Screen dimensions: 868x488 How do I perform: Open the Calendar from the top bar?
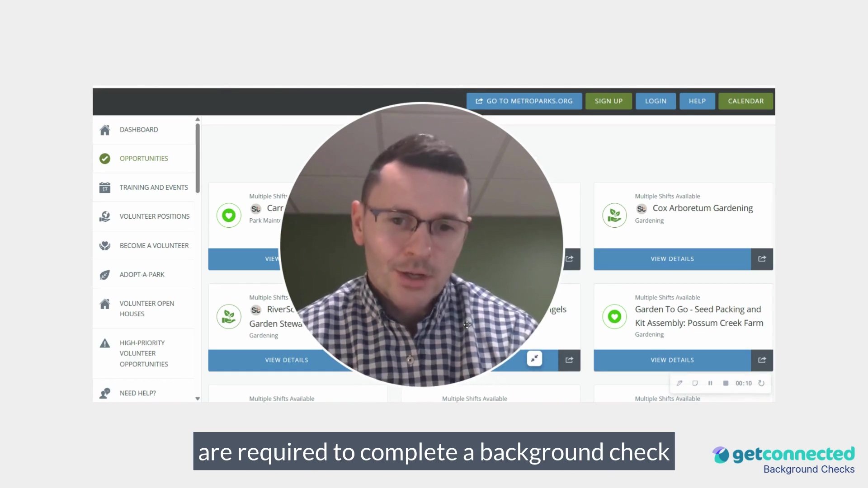(745, 101)
